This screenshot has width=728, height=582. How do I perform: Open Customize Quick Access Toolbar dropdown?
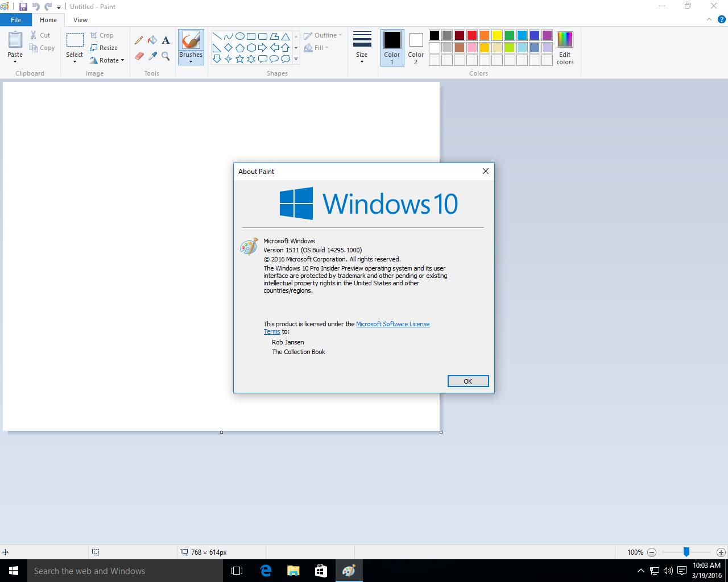tap(59, 7)
